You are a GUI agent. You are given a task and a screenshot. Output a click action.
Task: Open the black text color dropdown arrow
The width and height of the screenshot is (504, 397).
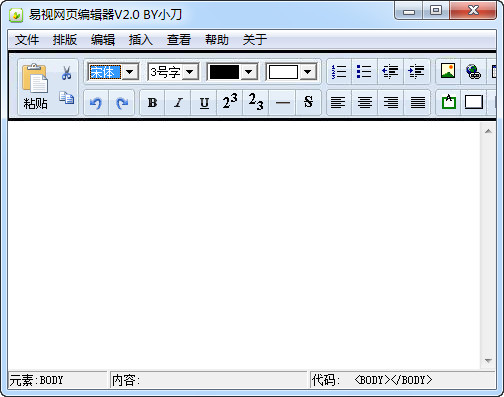click(x=249, y=72)
